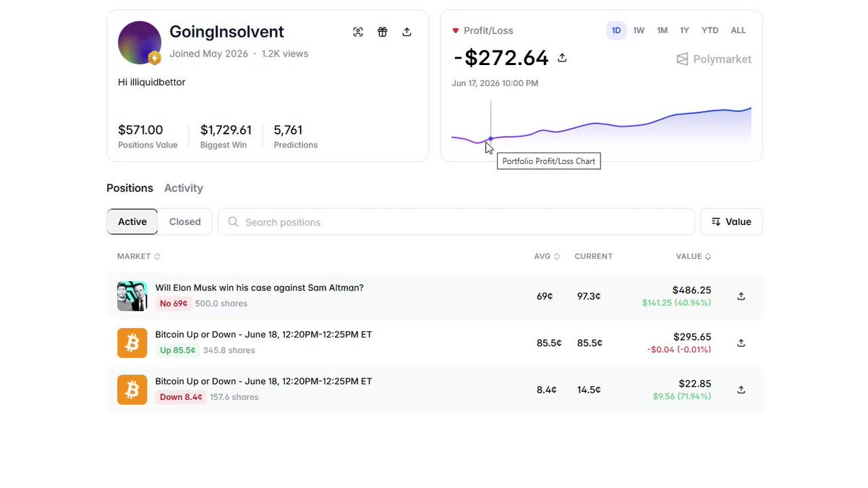Open the Bitcoin Up or Down market with Down 8.4¢
The height and width of the screenshot is (488, 868).
click(x=264, y=381)
